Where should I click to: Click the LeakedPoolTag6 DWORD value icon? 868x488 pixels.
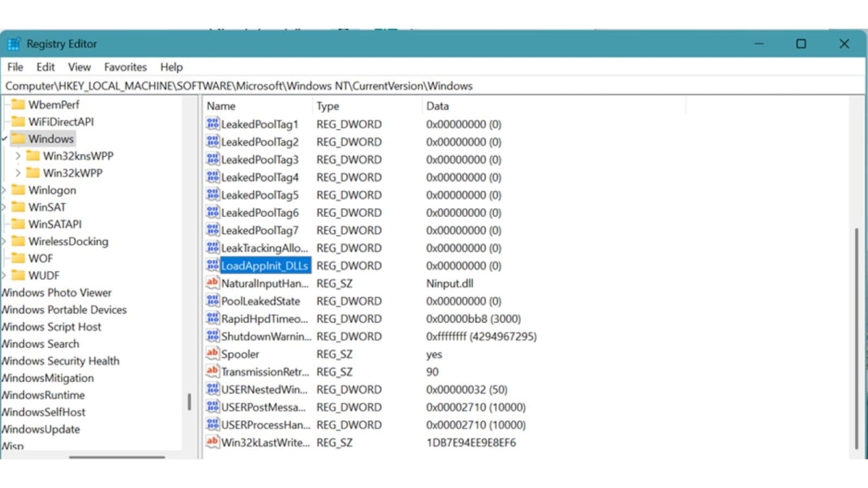point(213,213)
